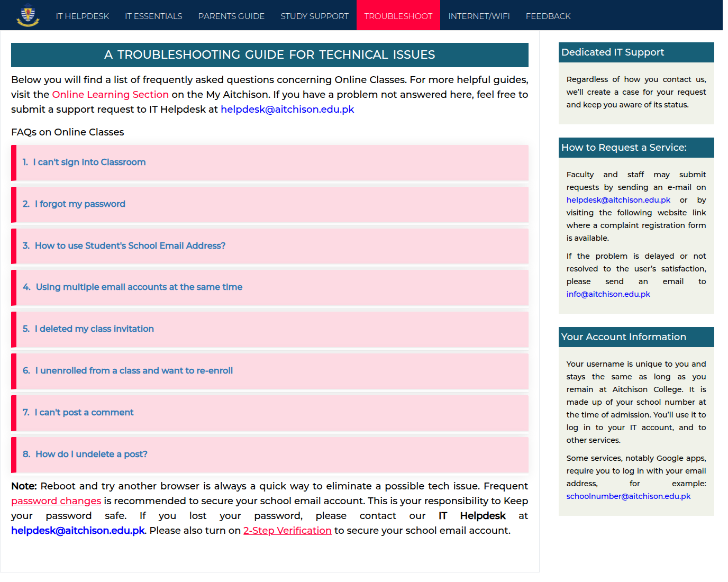Expand FAQ 'How do I undelete a post?'
Screen dimensions: 728x582
pos(270,454)
